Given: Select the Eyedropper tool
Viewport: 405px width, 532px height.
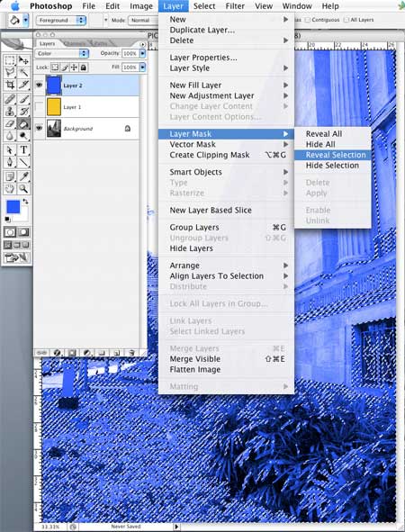Looking at the screenshot, I should 23,176.
